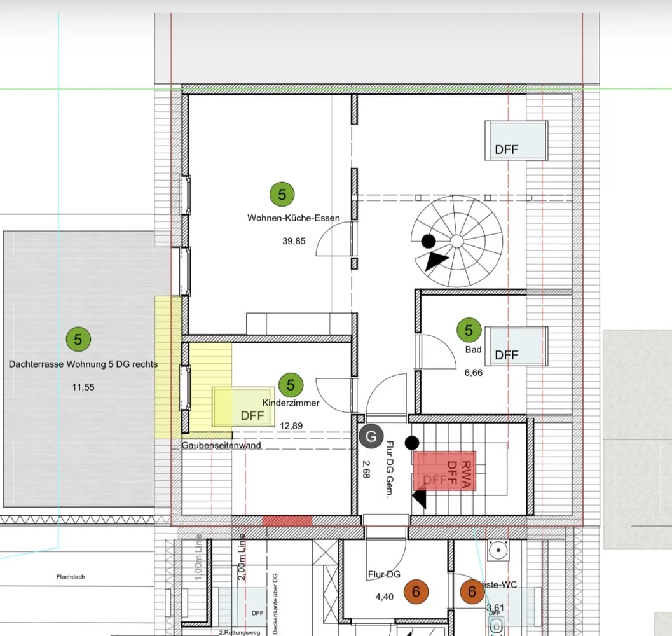
Task: Click the 1,00m Linie label
Action: pos(198,556)
